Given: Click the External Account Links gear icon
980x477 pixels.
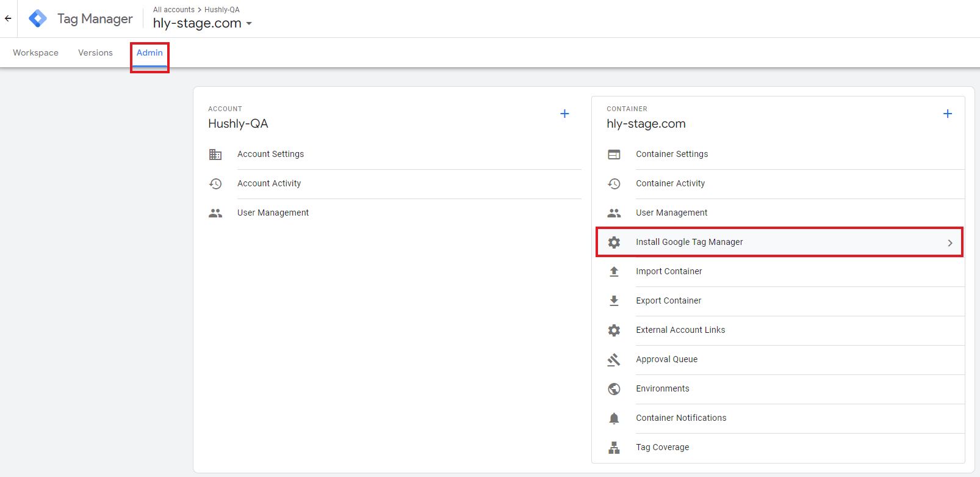Looking at the screenshot, I should pos(614,330).
